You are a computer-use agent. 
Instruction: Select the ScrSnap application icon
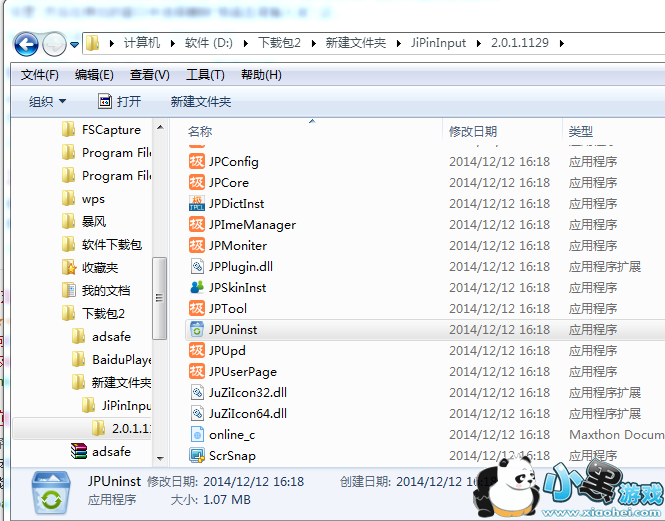(x=197, y=456)
